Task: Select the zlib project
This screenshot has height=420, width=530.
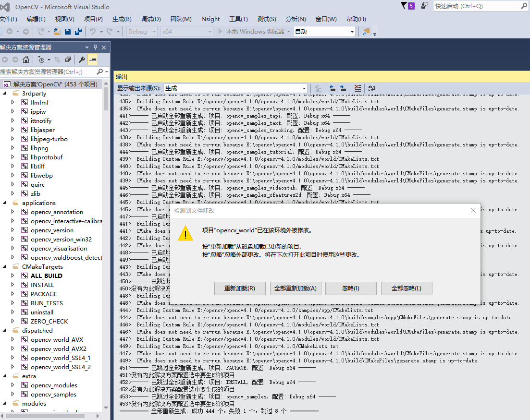Action: tap(35, 193)
